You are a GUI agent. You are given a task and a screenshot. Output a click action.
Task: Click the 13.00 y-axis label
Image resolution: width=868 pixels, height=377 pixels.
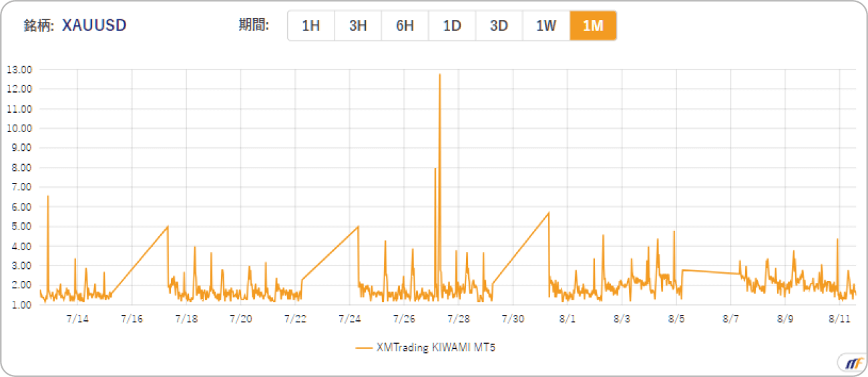click(19, 69)
